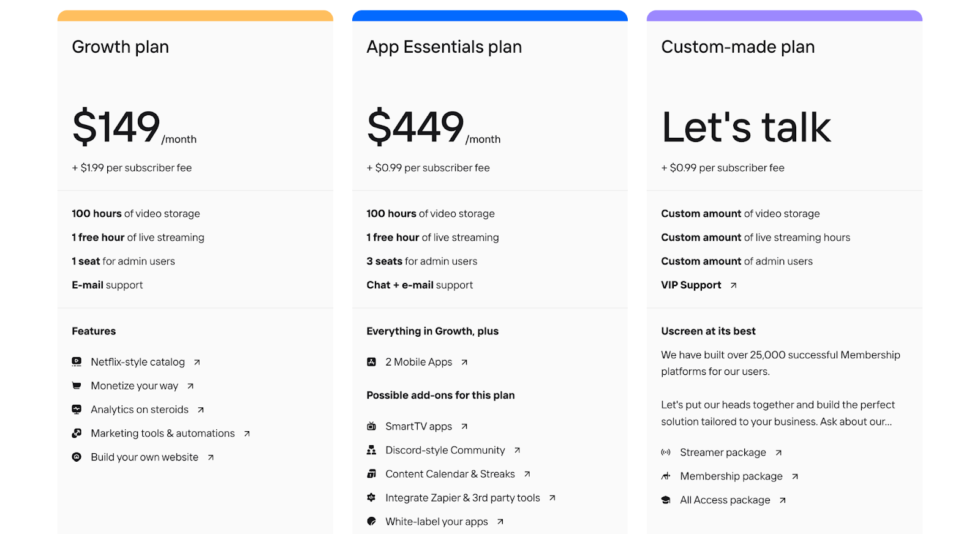Select the Content Calendar & Streaks icon
980x534 pixels.
[371, 474]
